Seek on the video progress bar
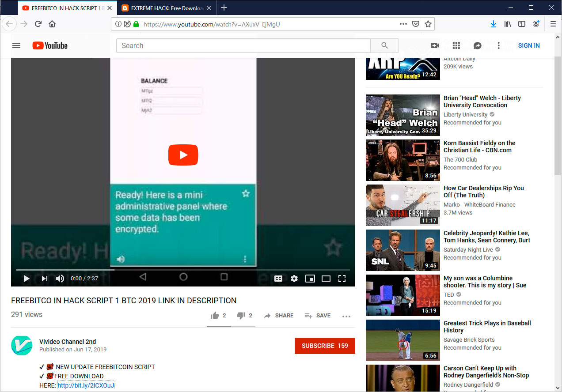Viewport: 562px width, 392px height. (x=183, y=269)
